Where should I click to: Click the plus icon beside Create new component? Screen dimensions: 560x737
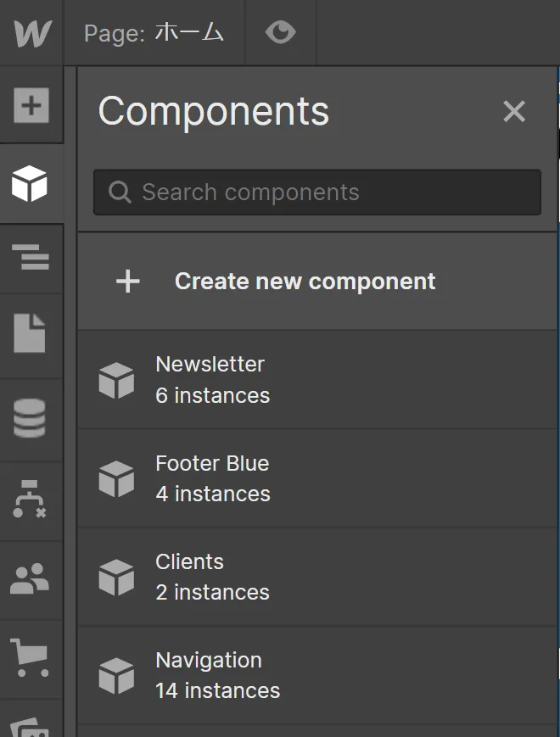coord(128,282)
